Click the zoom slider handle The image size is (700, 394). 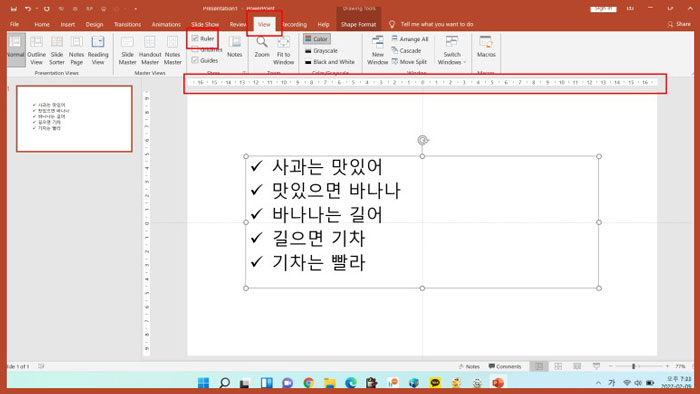pyautogui.click(x=633, y=366)
